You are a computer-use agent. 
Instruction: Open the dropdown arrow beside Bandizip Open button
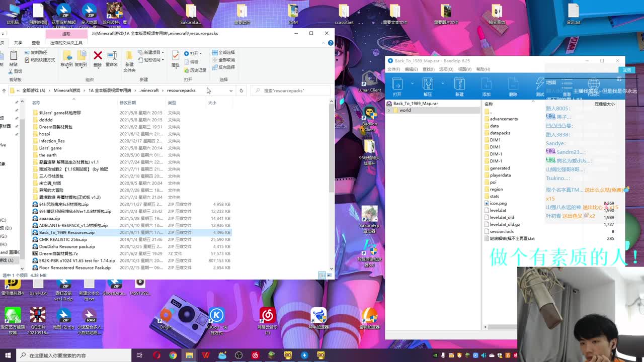pyautogui.click(x=412, y=83)
